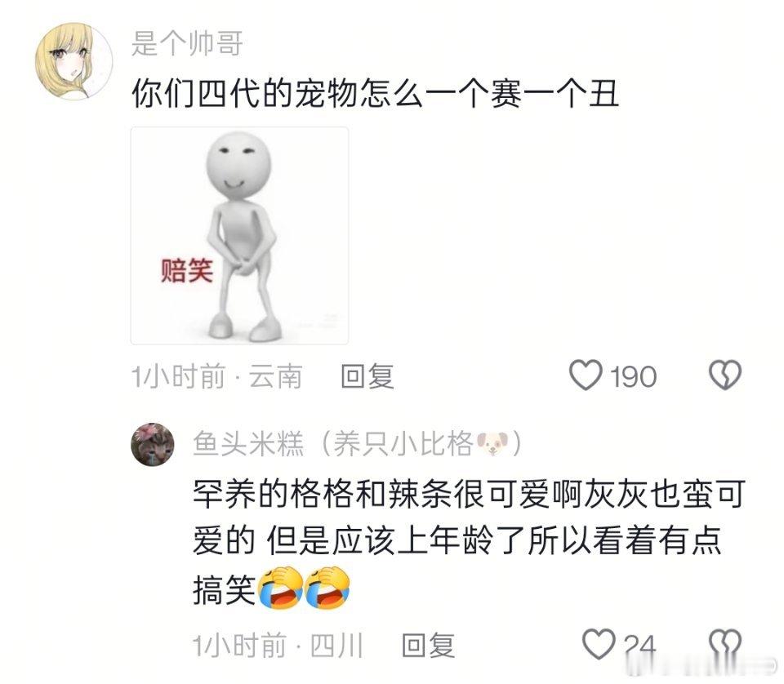784x684 pixels.
Task: Dislike 鱼头米糕's reply with broken heart icon
Action: click(725, 644)
